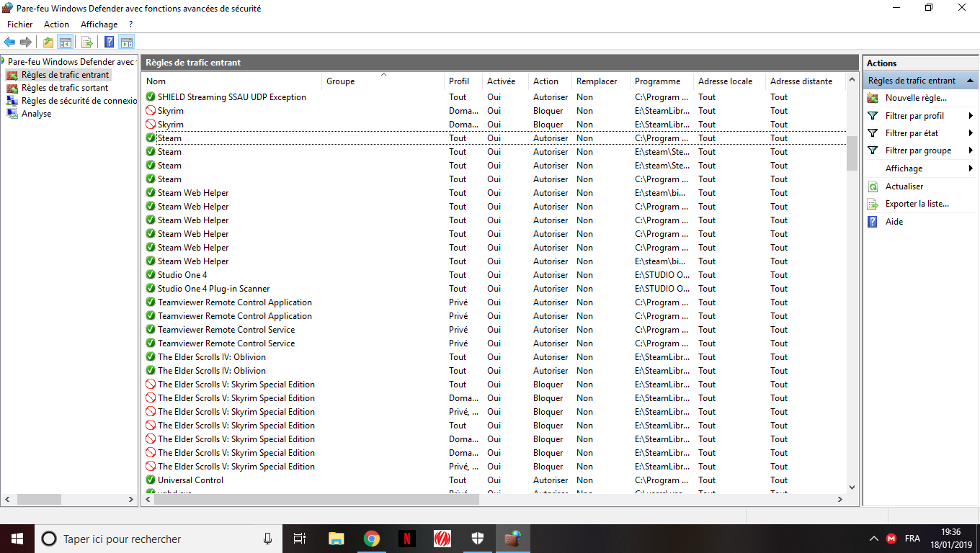The width and height of the screenshot is (980, 553).
Task: Click the grey Forward arrow in toolbar
Action: (x=26, y=42)
